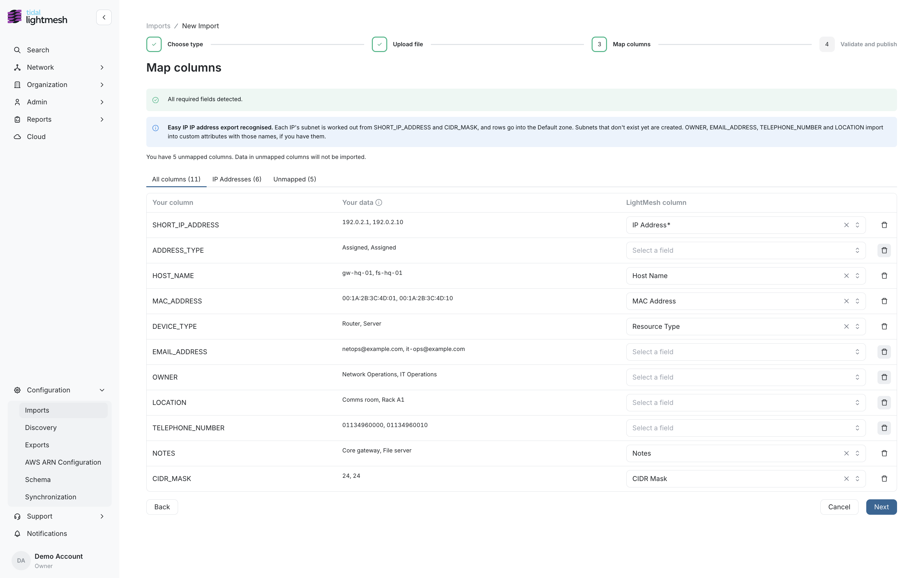
Task: Click the Next button
Action: [x=881, y=507]
